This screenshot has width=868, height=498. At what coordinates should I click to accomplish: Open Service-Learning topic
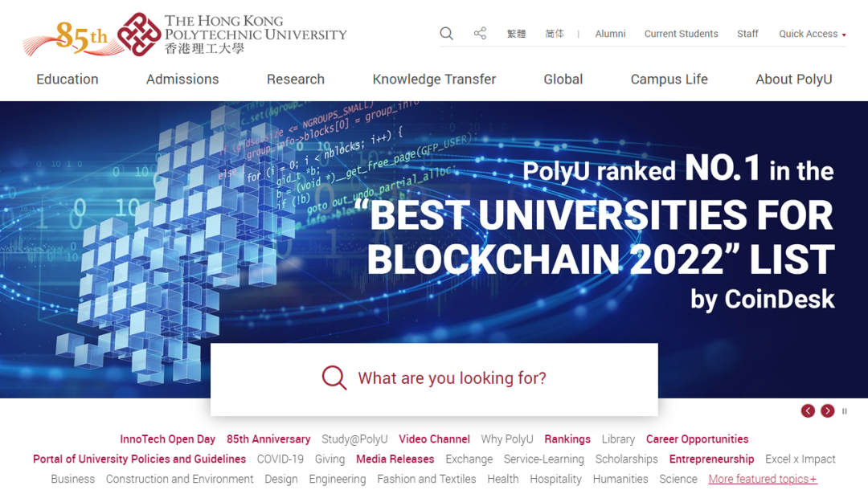click(543, 459)
